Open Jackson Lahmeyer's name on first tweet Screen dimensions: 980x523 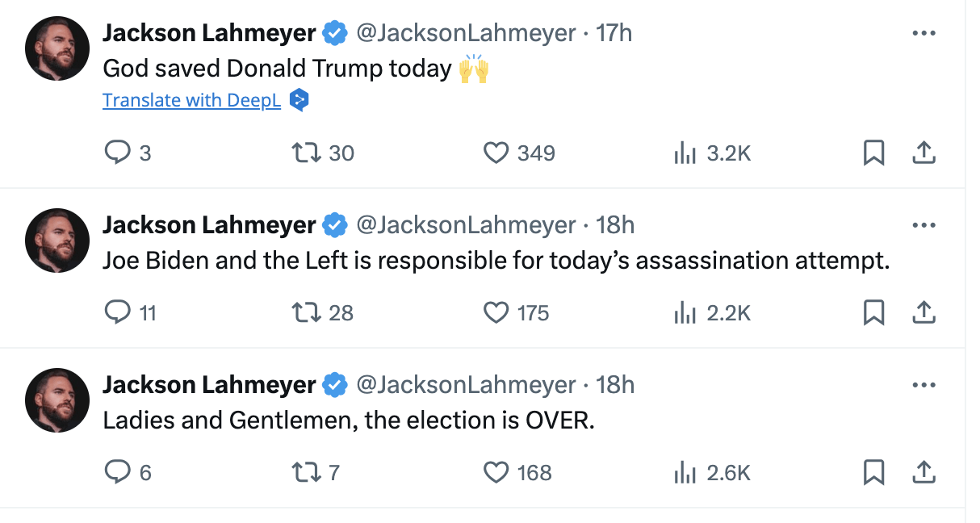coord(209,33)
